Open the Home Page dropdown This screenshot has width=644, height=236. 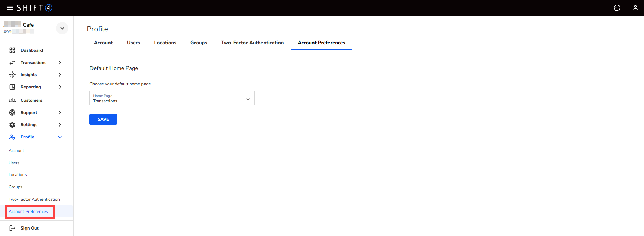tap(172, 99)
